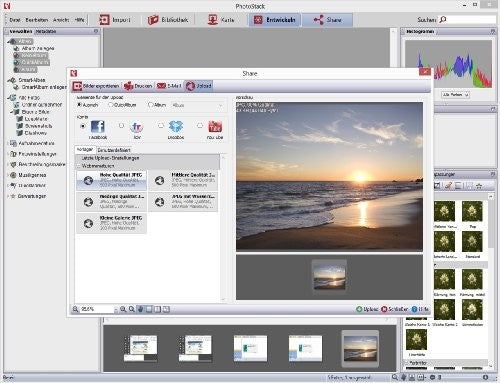500x383 pixels.
Task: Open the Album dropdown in Share dialog
Action: pyautogui.click(x=197, y=105)
